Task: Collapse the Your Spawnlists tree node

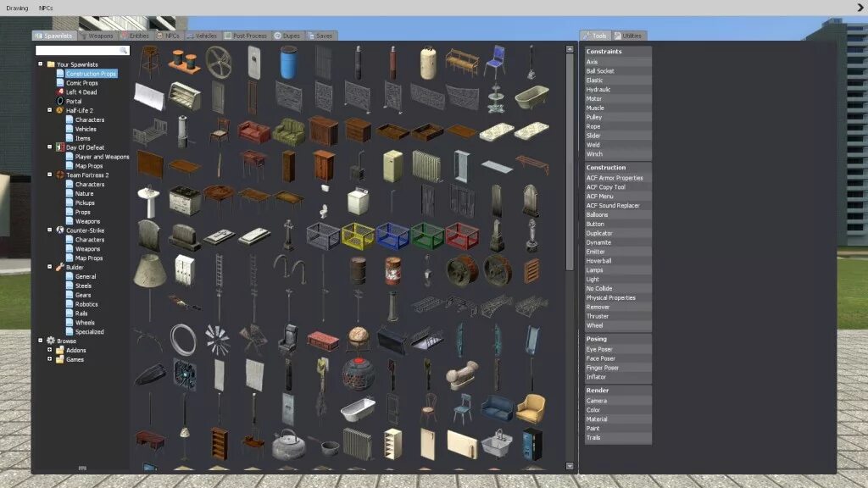Action: (x=41, y=64)
